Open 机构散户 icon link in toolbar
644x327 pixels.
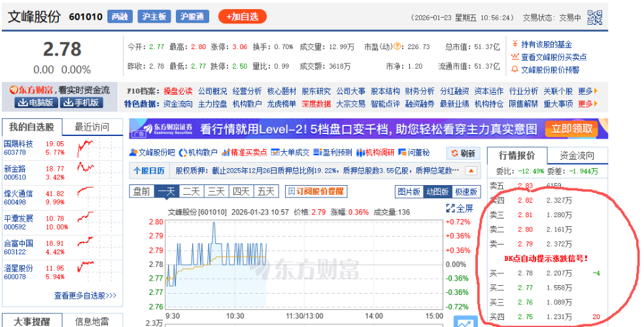198,153
